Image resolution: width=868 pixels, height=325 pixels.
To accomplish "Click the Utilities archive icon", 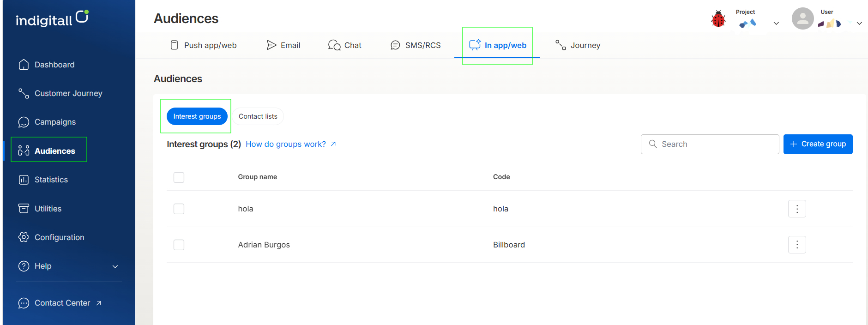I will [x=24, y=208].
